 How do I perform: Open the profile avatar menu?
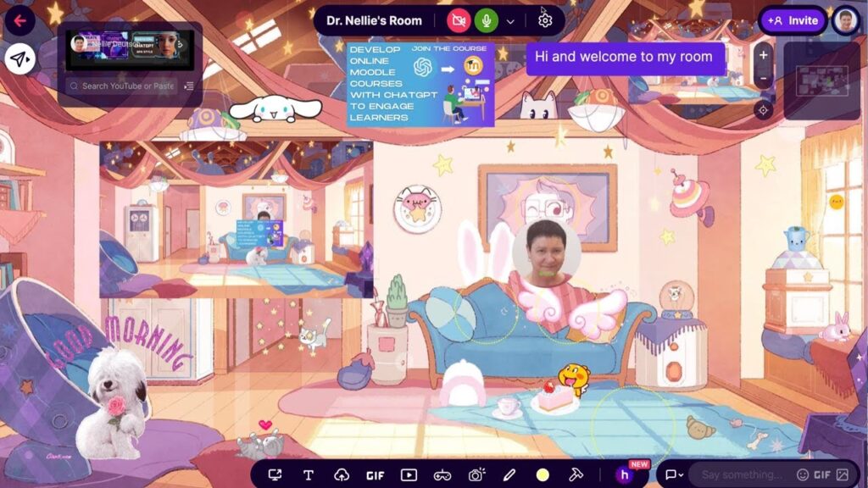click(x=844, y=20)
